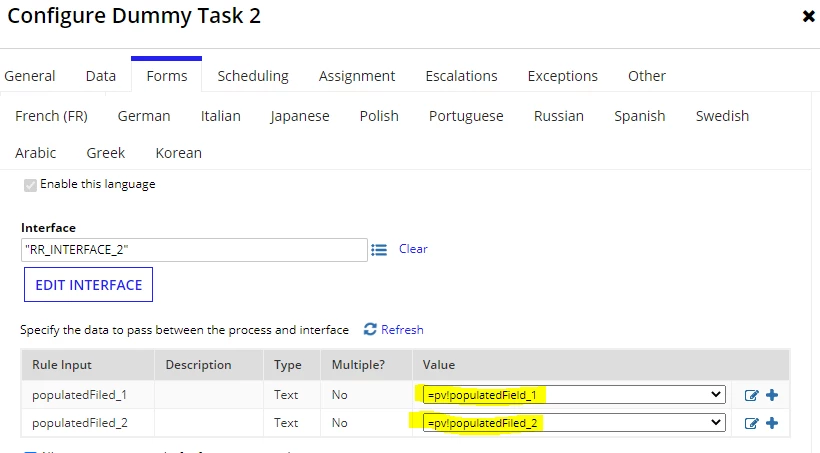Open the interface picker list icon

[x=379, y=250]
